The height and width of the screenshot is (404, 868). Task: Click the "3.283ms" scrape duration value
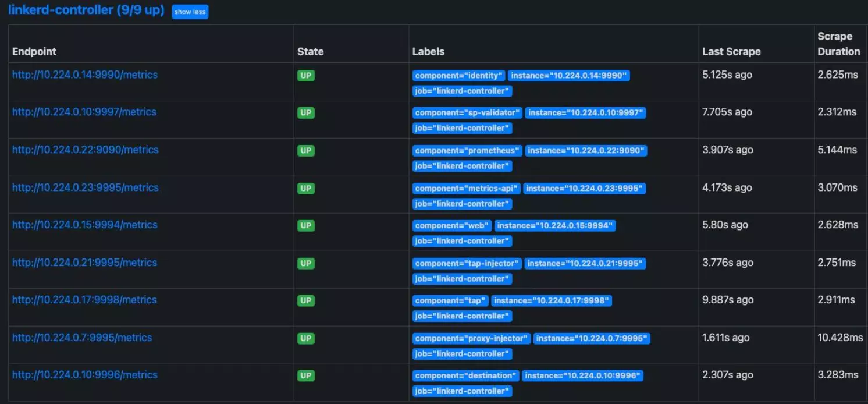[x=838, y=375]
